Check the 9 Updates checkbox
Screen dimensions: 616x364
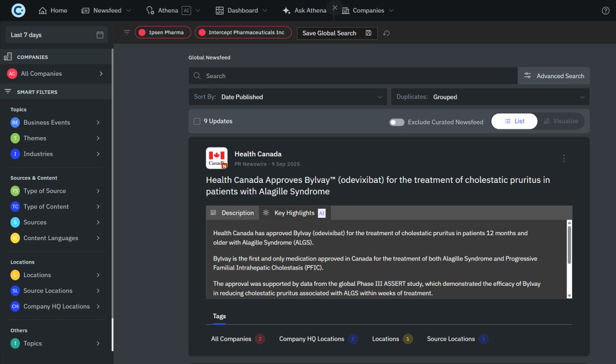(x=197, y=121)
